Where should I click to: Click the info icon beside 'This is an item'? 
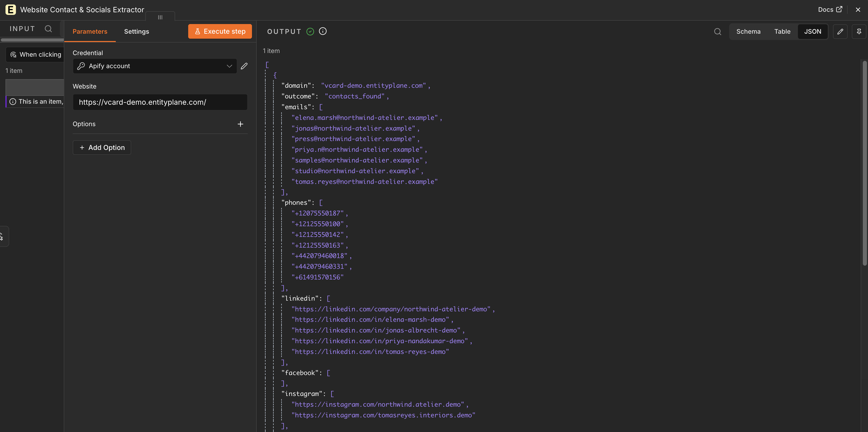[13, 102]
